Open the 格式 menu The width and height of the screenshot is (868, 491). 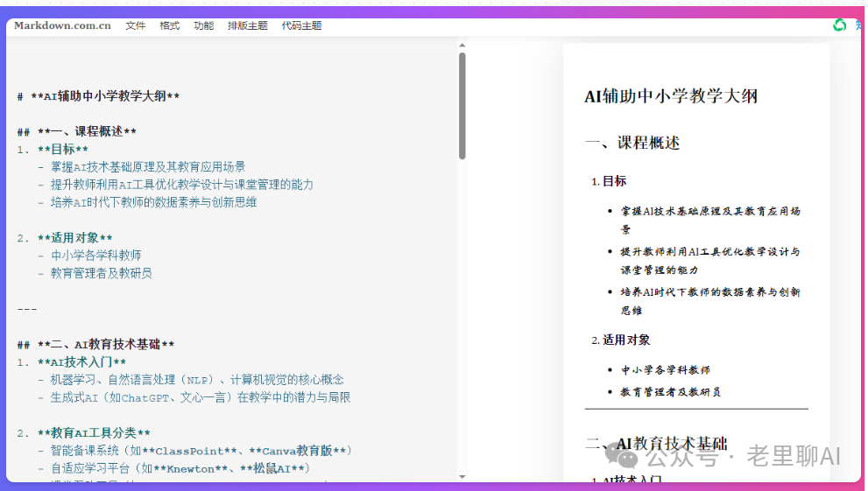pyautogui.click(x=169, y=25)
